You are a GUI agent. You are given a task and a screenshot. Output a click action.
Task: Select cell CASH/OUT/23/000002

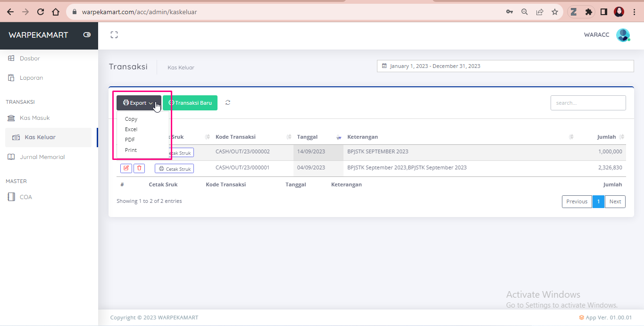click(x=243, y=151)
